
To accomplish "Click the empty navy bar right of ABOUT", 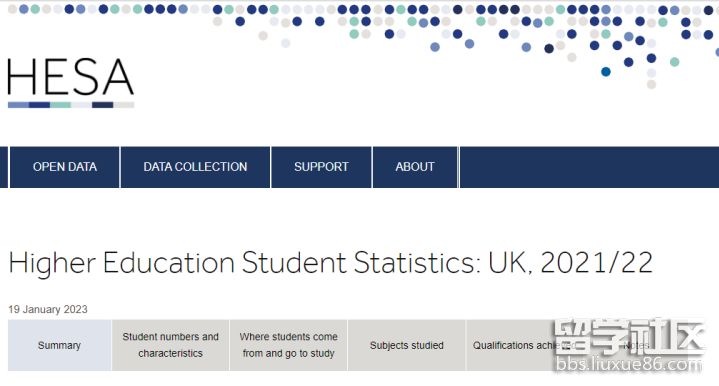I will pos(589,167).
